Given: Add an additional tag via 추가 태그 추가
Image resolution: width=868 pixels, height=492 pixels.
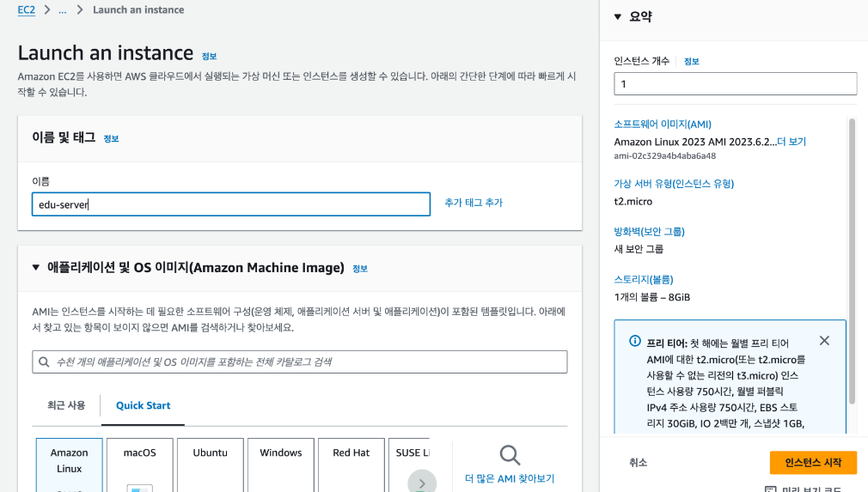Looking at the screenshot, I should pos(474,203).
